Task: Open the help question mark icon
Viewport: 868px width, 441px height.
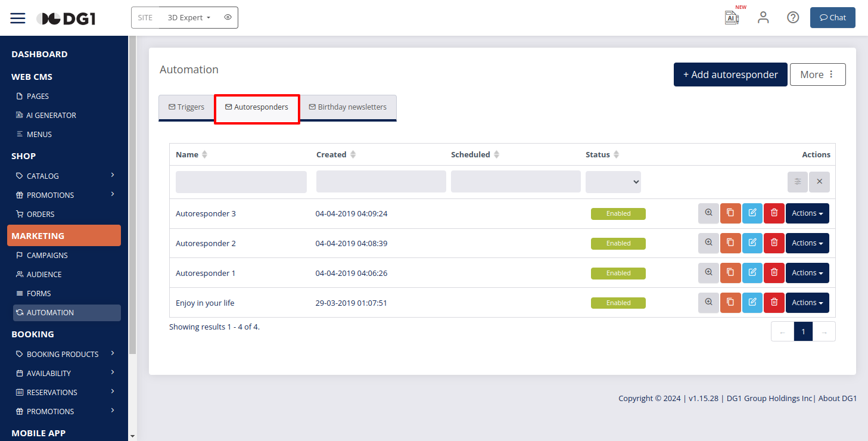Action: [793, 17]
